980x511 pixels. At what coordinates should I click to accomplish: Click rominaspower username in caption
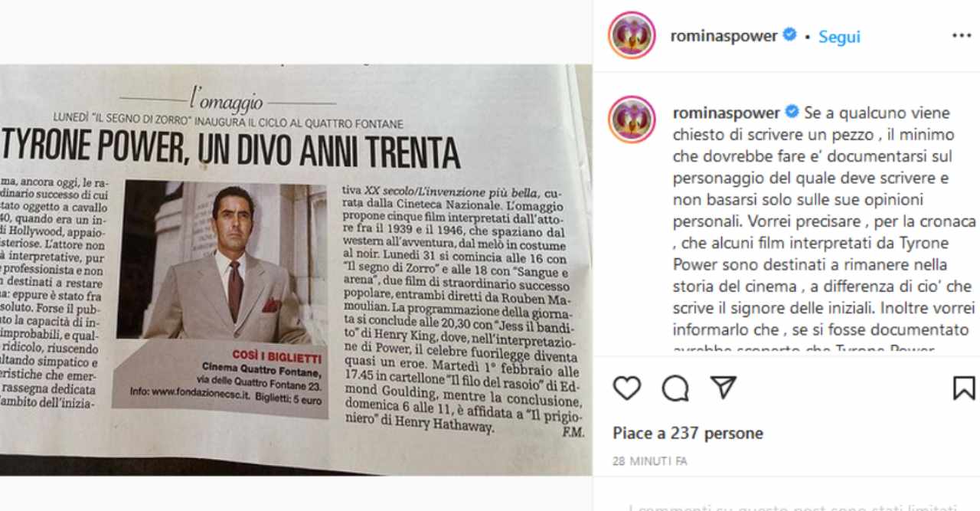[x=727, y=113]
